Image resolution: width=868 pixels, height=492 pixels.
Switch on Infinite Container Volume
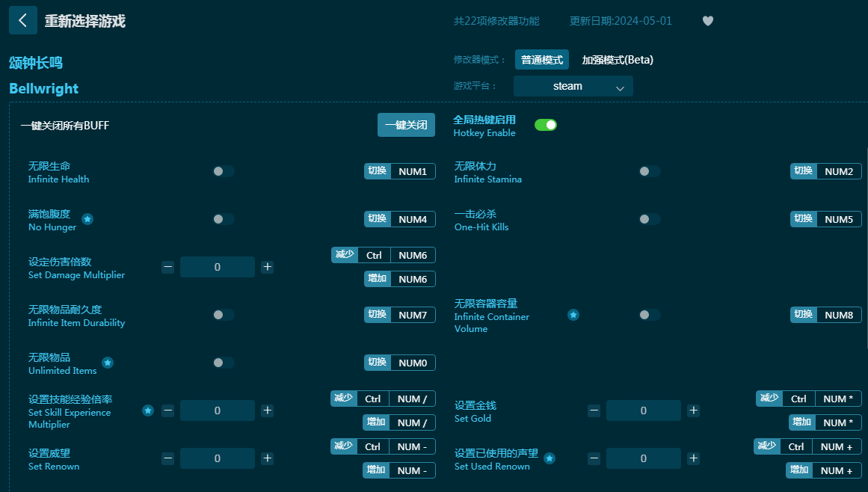point(650,315)
